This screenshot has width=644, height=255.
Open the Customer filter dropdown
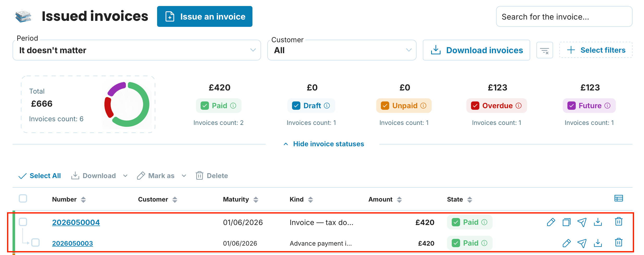[x=342, y=50]
